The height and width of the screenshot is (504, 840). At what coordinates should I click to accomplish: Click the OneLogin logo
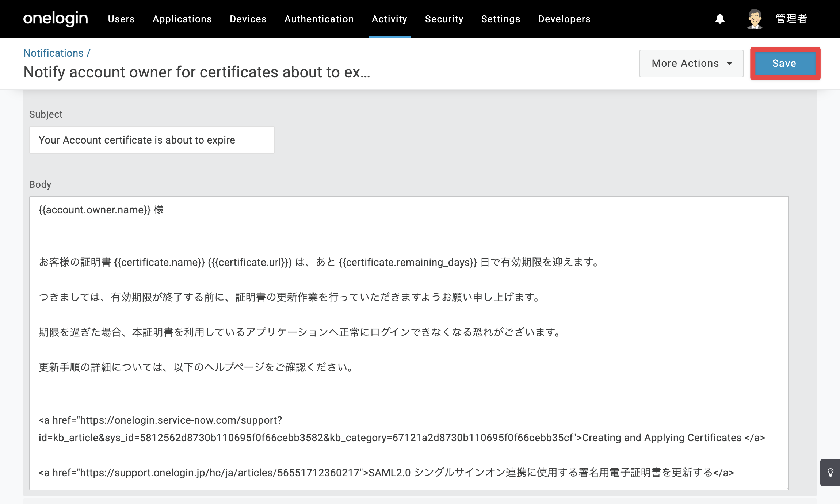pos(56,19)
